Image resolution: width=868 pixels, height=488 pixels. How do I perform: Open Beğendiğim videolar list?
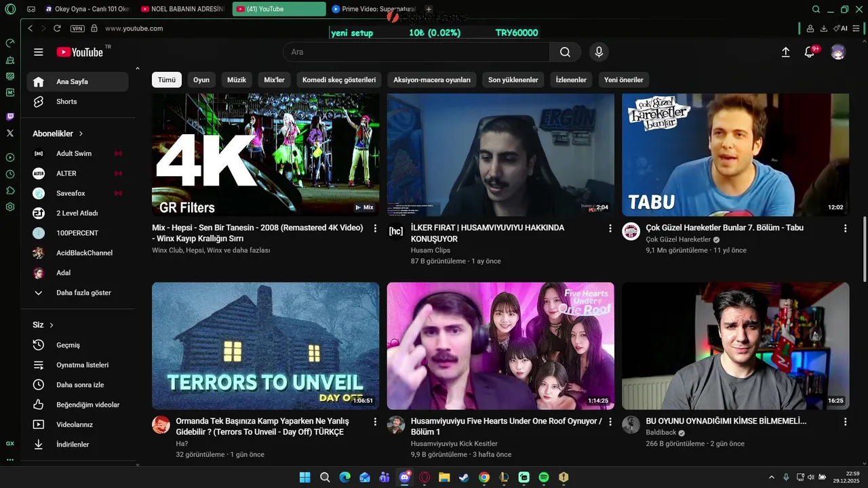[x=78, y=405]
